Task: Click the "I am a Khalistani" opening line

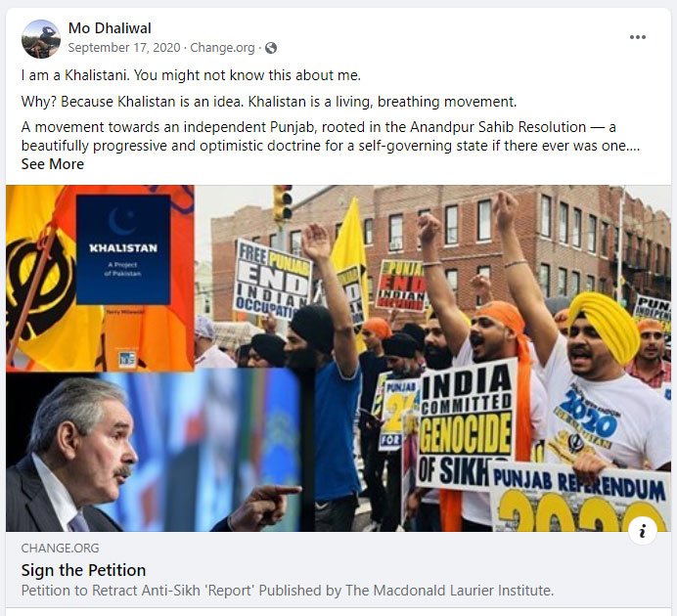Action: pyautogui.click(x=191, y=75)
